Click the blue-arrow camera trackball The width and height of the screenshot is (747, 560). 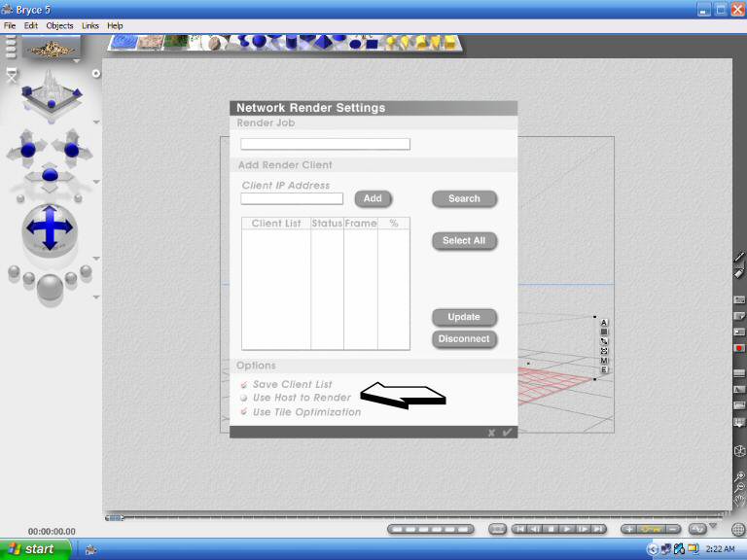(x=50, y=228)
